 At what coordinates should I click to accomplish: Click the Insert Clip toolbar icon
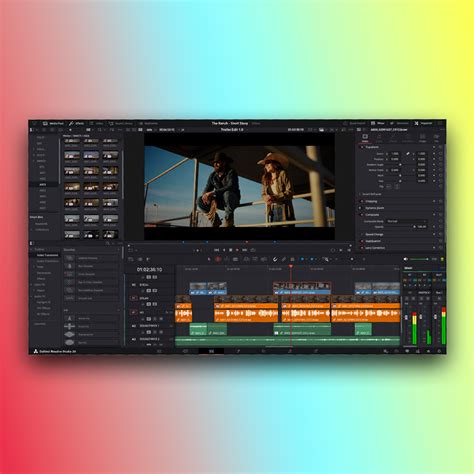[246, 259]
